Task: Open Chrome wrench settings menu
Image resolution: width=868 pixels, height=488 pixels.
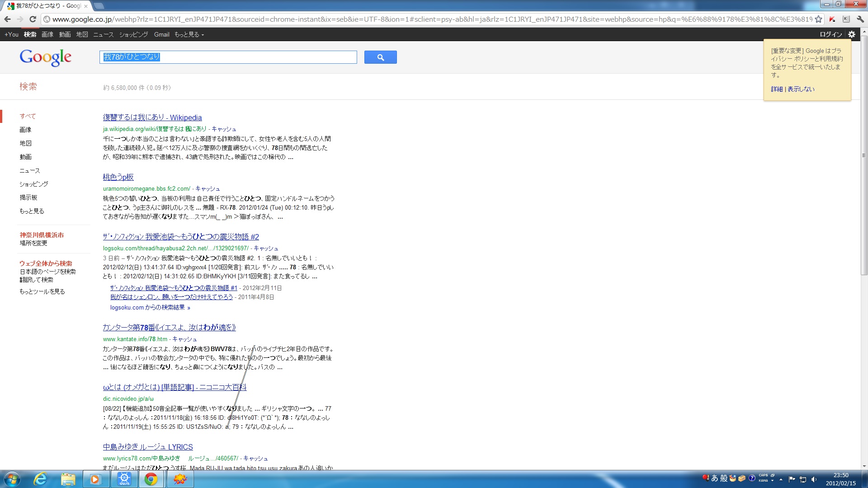Action: pos(860,19)
